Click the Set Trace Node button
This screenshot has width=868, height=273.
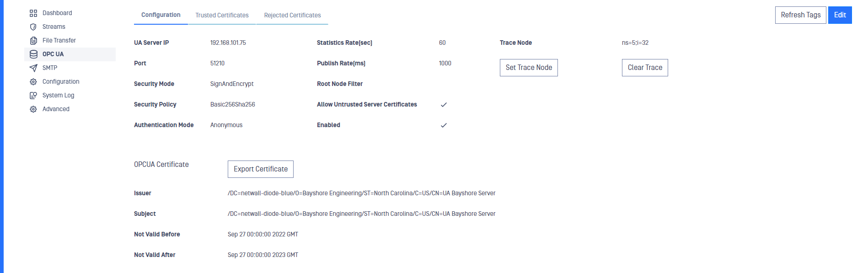[x=529, y=68]
